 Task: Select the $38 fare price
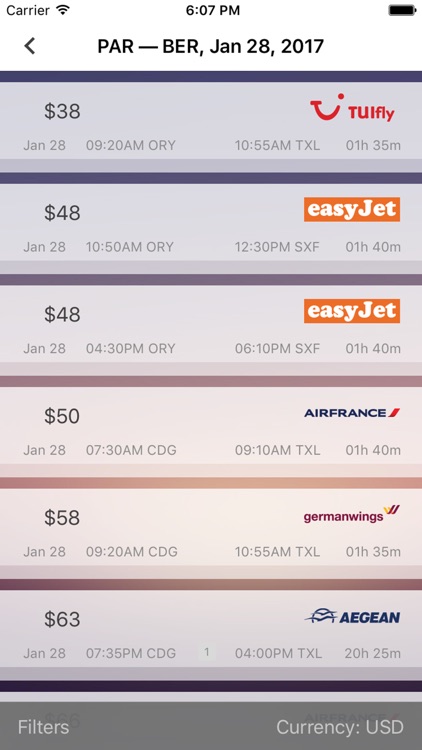pyautogui.click(x=62, y=111)
